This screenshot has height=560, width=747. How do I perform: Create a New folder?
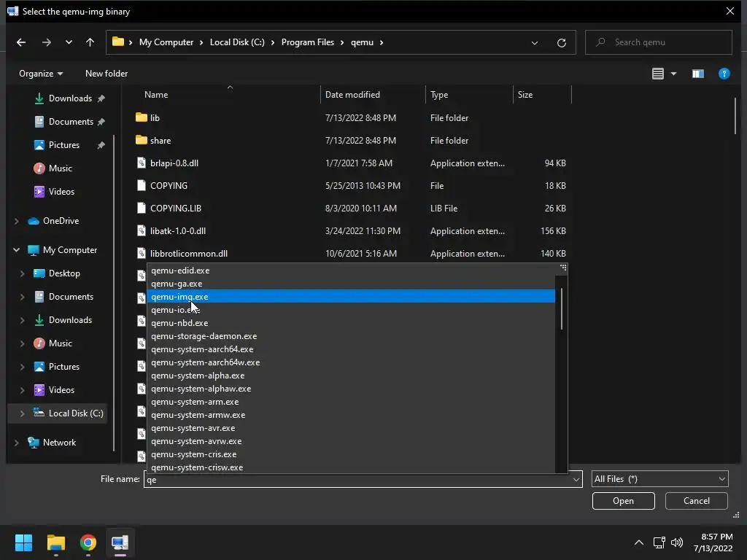pyautogui.click(x=107, y=74)
